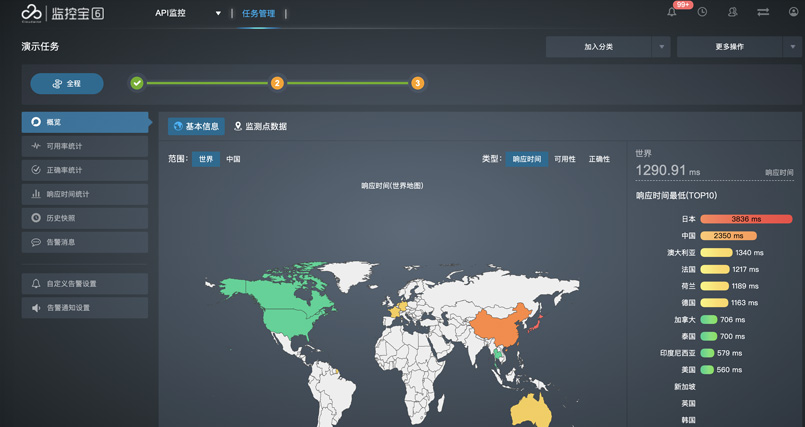Click the 英国 label in TOP10 list
This screenshot has width=805, height=427.
click(x=688, y=403)
